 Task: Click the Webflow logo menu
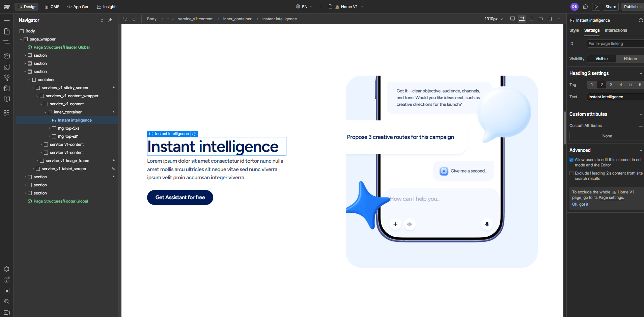(7, 7)
